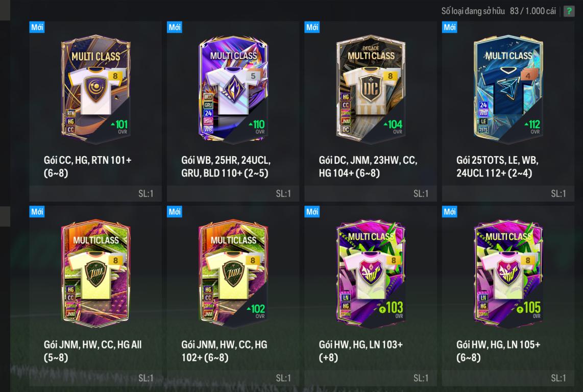Viewport: 583px width, 392px height.
Task: Click the Mới badge on the 101 OVR pack
Action: tap(37, 27)
